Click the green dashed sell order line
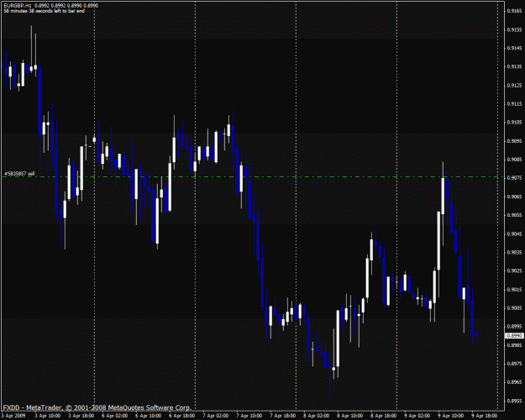Image resolution: width=525 pixels, height=420 pixels. point(249,177)
